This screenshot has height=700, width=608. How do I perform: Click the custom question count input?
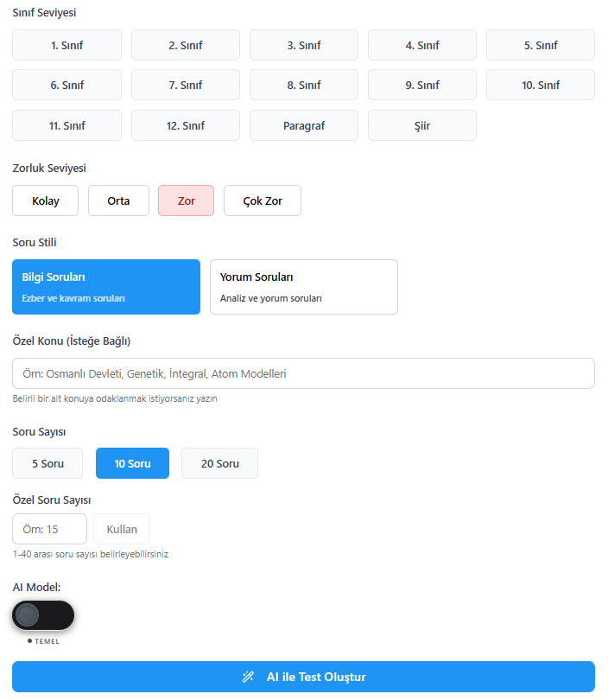[x=49, y=529]
